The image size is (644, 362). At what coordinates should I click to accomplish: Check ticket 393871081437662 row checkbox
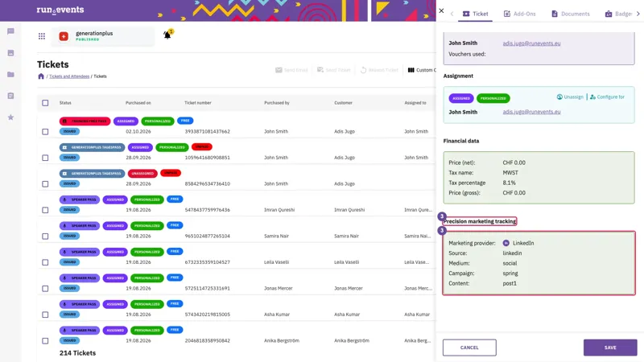45,132
